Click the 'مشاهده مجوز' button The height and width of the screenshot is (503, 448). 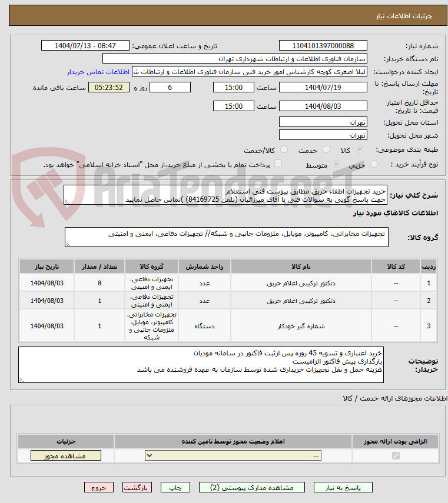point(66,455)
